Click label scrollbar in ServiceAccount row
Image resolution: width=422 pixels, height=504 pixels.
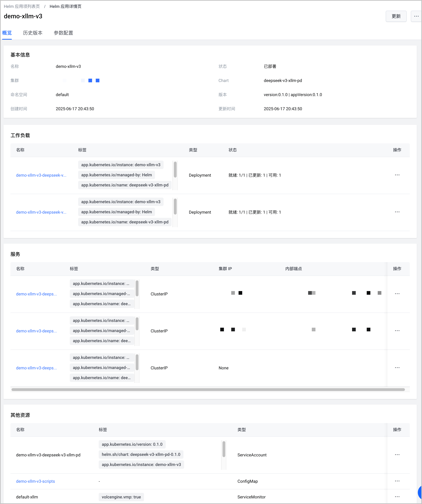(224, 449)
